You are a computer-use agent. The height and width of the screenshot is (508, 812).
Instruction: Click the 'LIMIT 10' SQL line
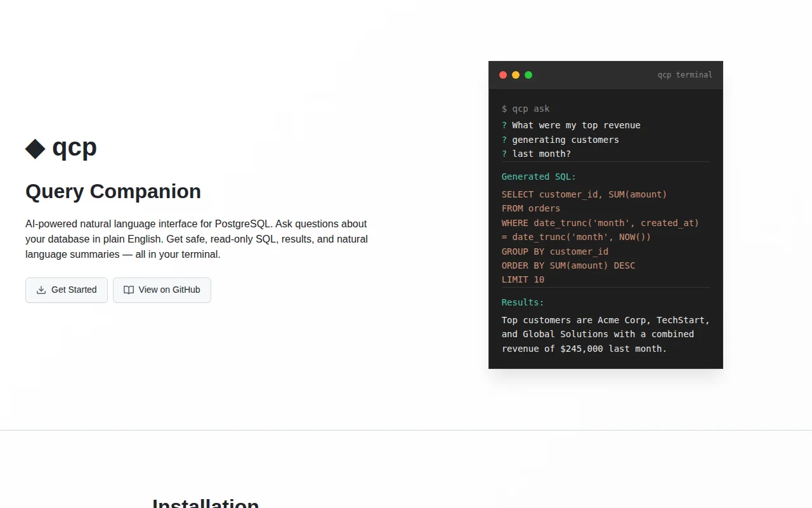(523, 279)
